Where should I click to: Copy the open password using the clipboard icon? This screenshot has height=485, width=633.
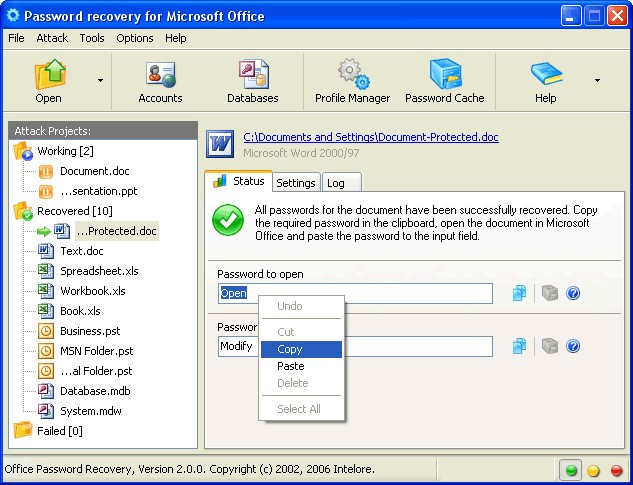tap(519, 293)
